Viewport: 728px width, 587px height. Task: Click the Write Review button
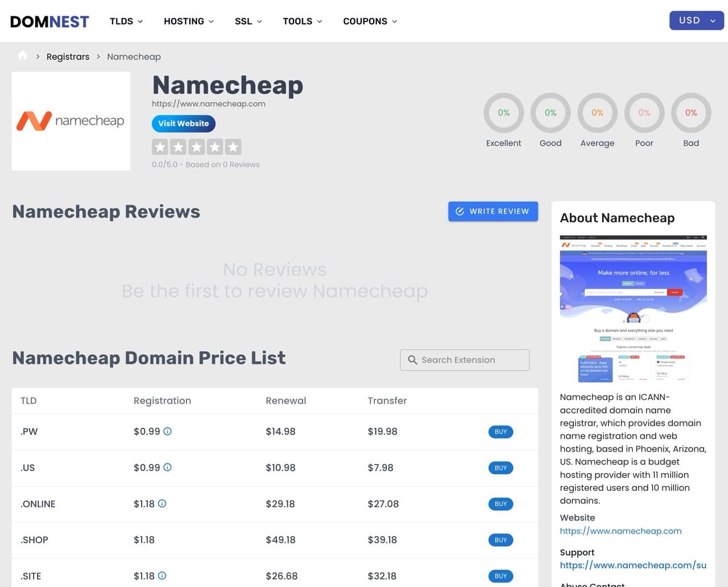point(493,211)
